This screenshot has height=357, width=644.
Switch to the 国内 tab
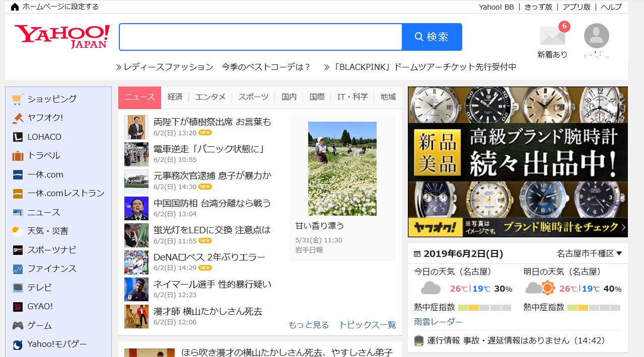point(289,97)
